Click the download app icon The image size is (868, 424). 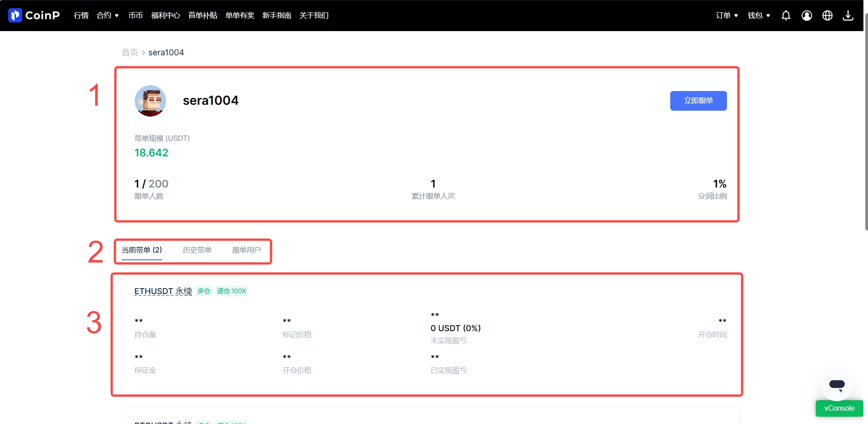pyautogui.click(x=848, y=16)
